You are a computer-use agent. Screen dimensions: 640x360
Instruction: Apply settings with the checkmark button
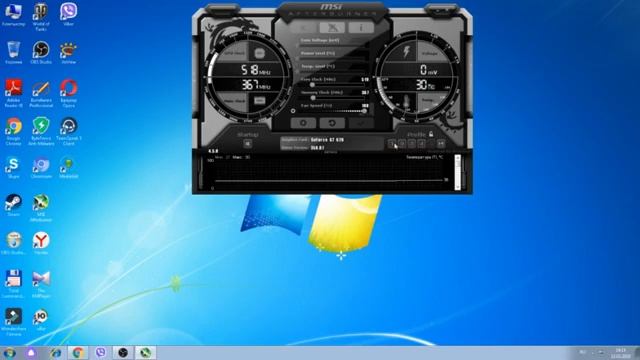coord(361,123)
